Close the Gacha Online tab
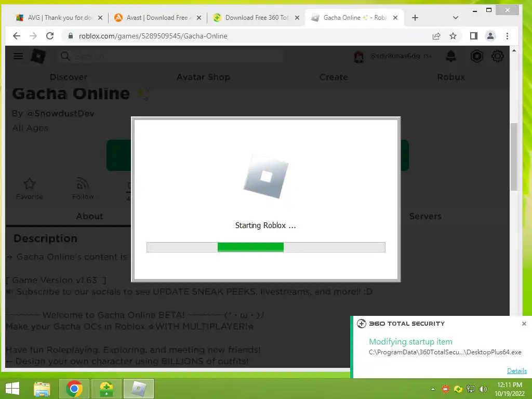This screenshot has width=532, height=399. tap(395, 18)
